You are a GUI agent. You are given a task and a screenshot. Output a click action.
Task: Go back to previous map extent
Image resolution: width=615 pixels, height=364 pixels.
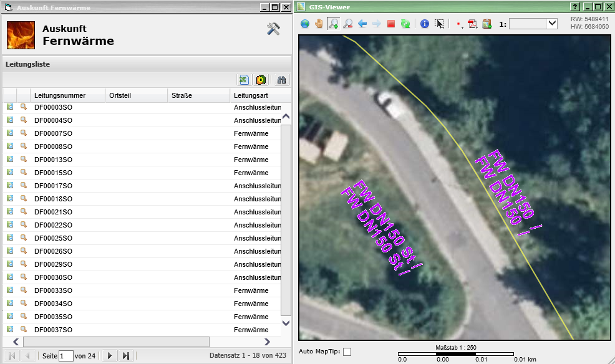pos(362,24)
